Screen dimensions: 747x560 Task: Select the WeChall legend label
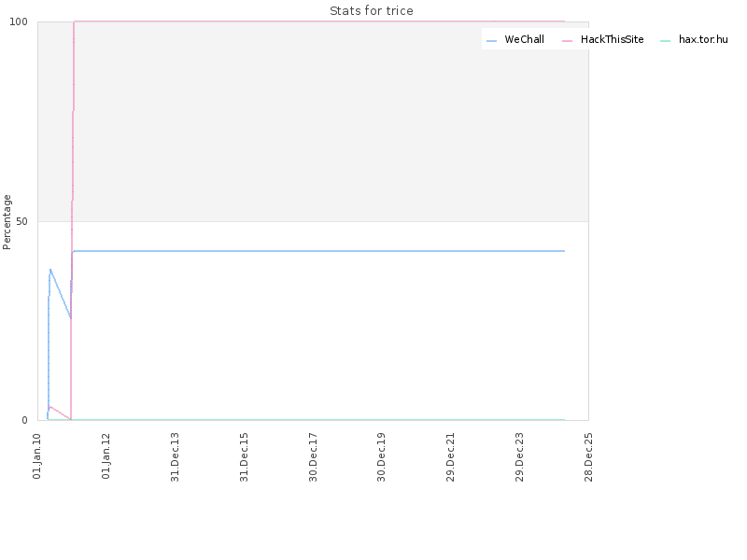[x=524, y=39]
